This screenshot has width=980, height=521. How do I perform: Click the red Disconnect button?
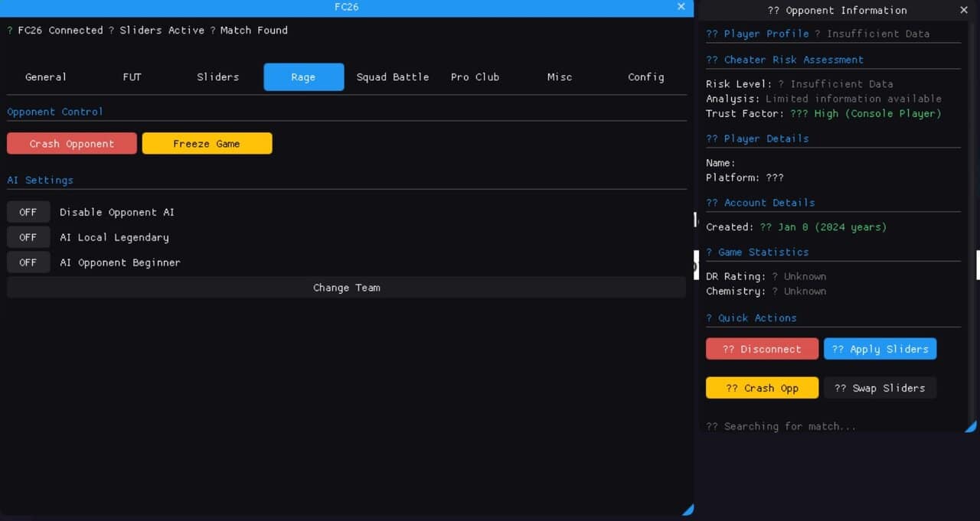[762, 349]
